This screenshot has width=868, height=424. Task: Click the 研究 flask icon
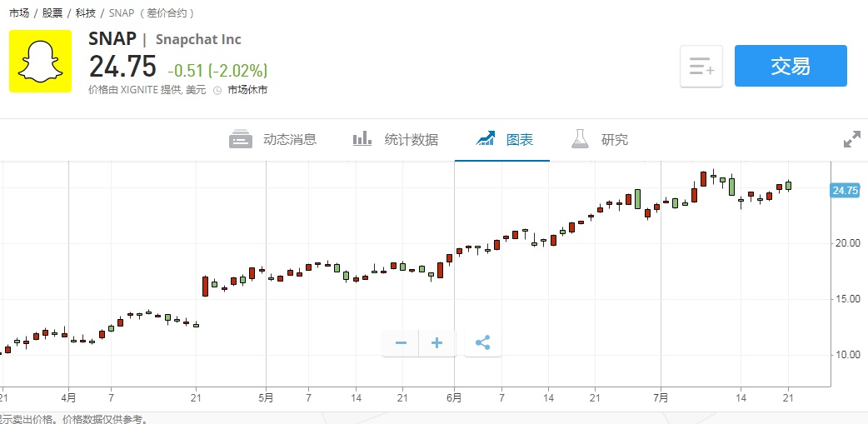pos(580,139)
